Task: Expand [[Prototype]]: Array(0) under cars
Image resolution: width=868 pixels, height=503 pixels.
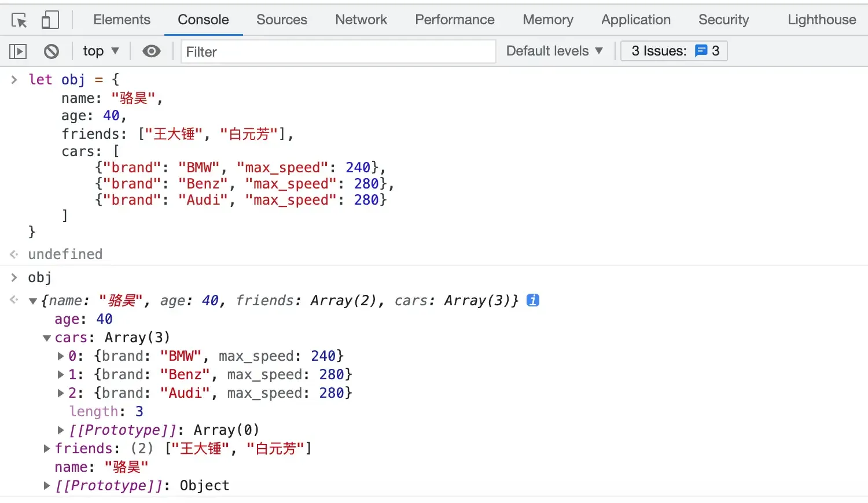Action: point(61,430)
